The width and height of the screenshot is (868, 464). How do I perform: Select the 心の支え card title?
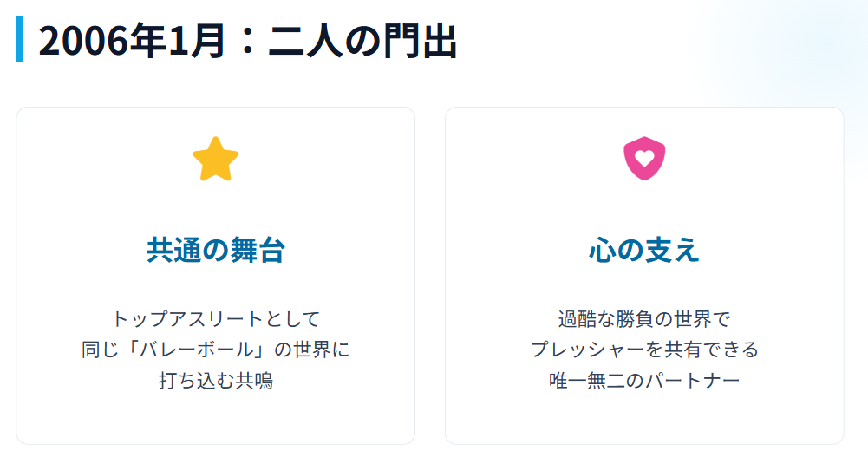pyautogui.click(x=644, y=250)
